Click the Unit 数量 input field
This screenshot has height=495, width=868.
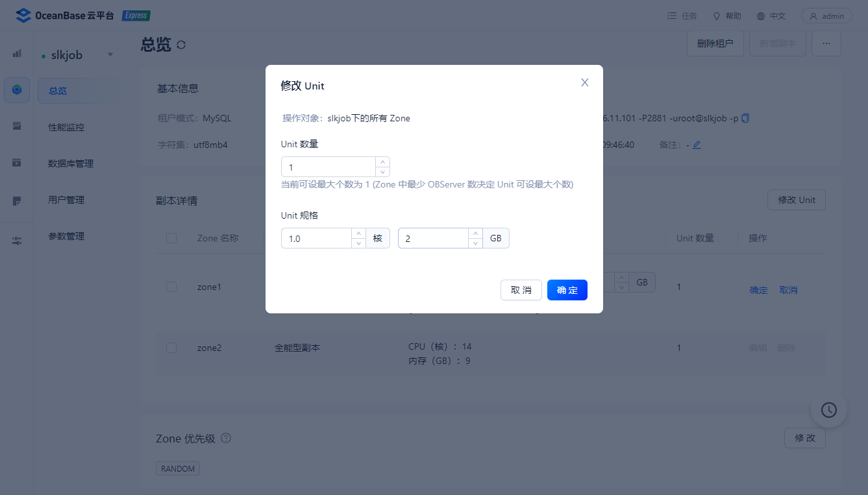(329, 167)
